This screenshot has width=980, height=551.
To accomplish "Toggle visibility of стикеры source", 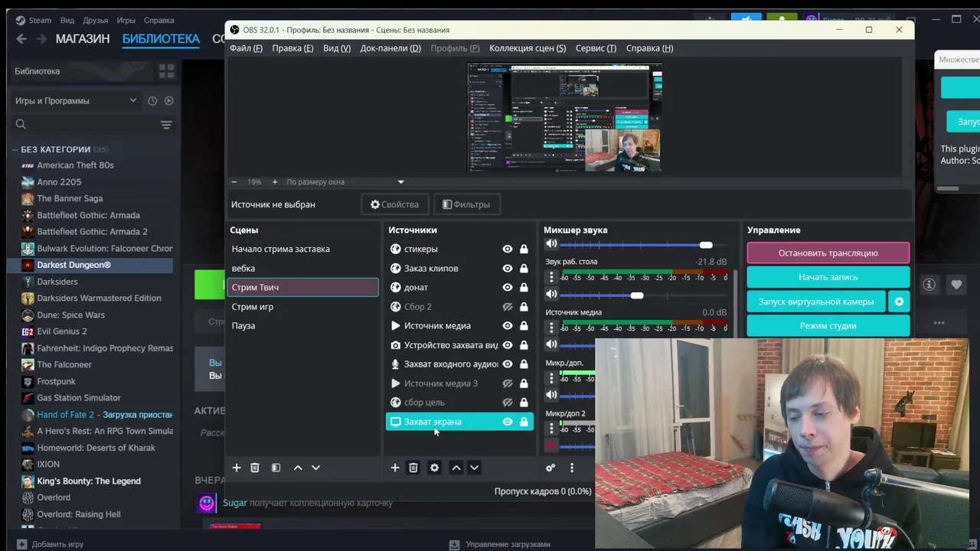I will (507, 249).
